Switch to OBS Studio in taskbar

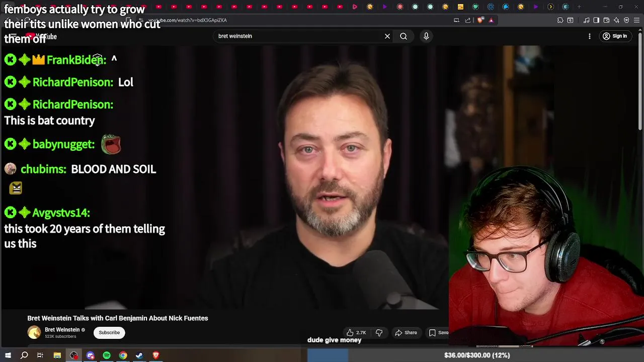74,355
